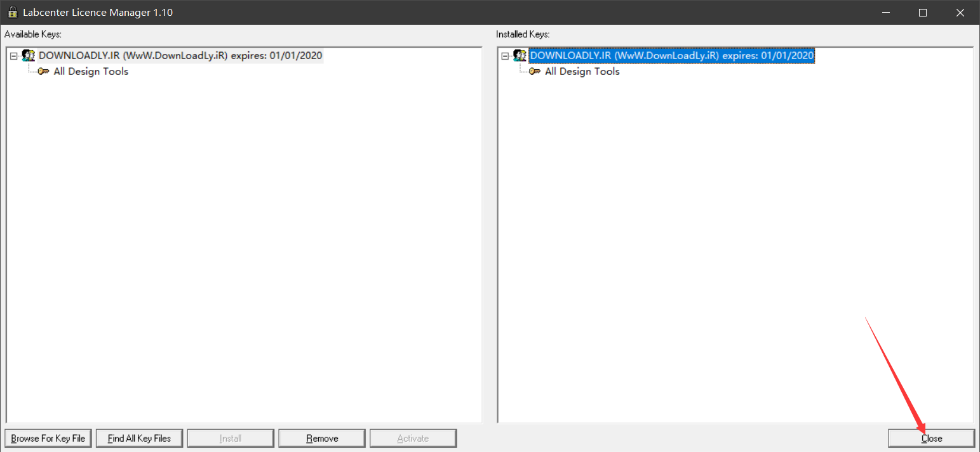Click Find All Key Files

(x=140, y=438)
